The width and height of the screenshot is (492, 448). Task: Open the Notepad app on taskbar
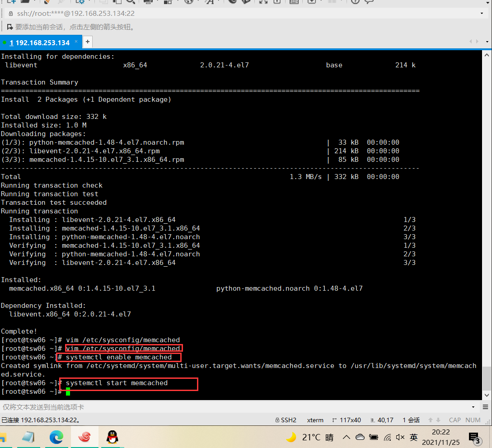tap(28, 437)
